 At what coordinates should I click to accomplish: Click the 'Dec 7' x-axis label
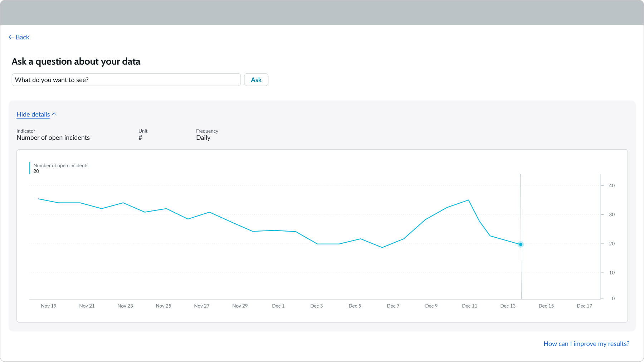point(393,306)
